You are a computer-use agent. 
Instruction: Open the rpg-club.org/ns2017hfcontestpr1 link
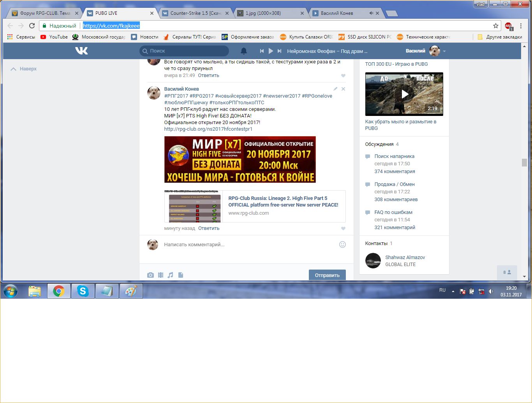[x=208, y=129]
